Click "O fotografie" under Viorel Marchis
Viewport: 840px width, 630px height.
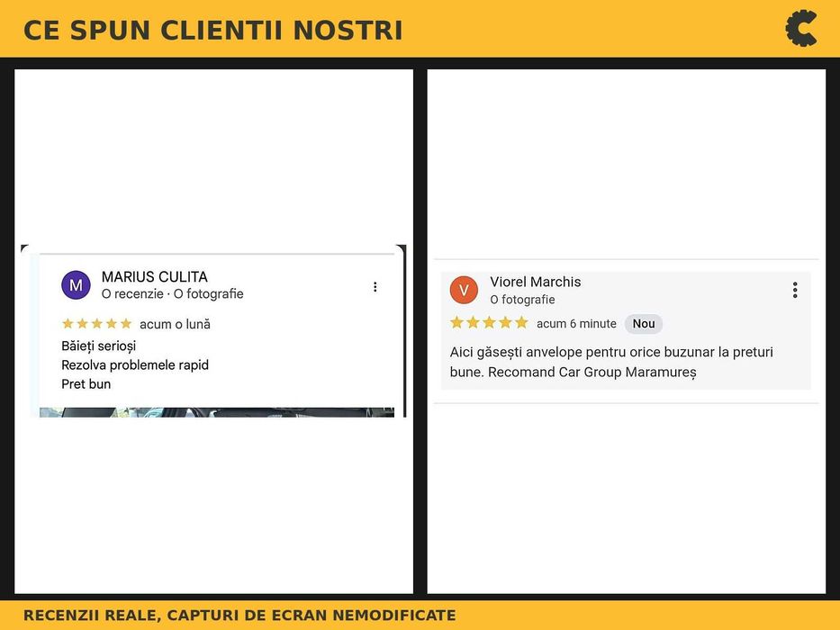click(522, 300)
